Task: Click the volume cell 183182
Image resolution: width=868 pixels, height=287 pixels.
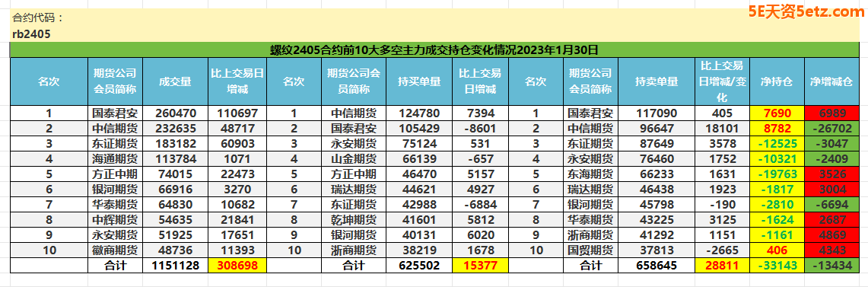Action: click(x=175, y=144)
